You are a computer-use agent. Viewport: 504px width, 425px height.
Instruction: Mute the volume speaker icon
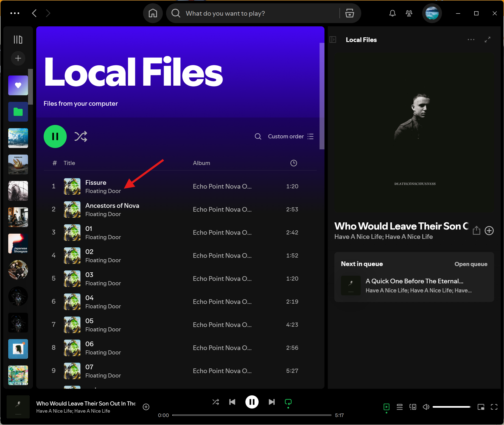click(x=426, y=407)
